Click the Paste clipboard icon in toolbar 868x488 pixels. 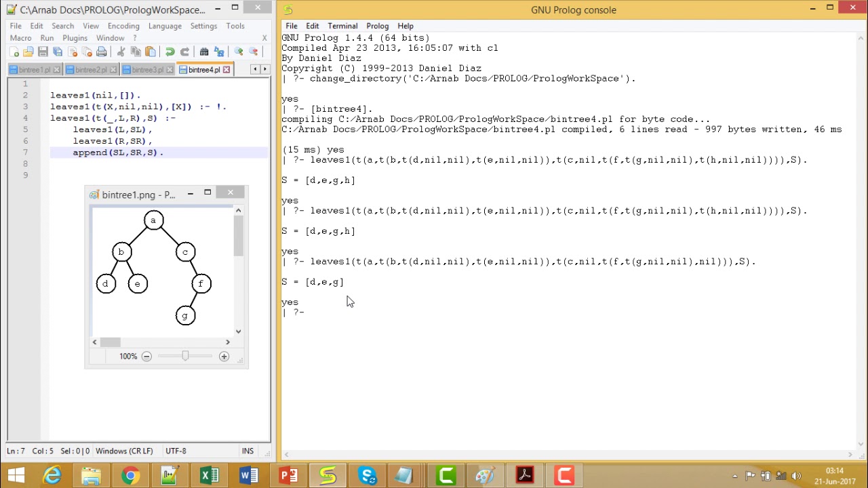pyautogui.click(x=151, y=52)
